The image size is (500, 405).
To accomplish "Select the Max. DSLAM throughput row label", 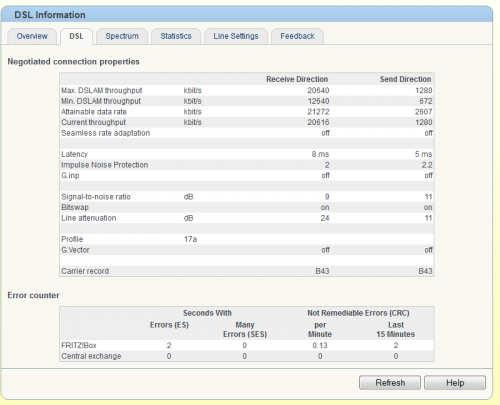I will tap(102, 91).
